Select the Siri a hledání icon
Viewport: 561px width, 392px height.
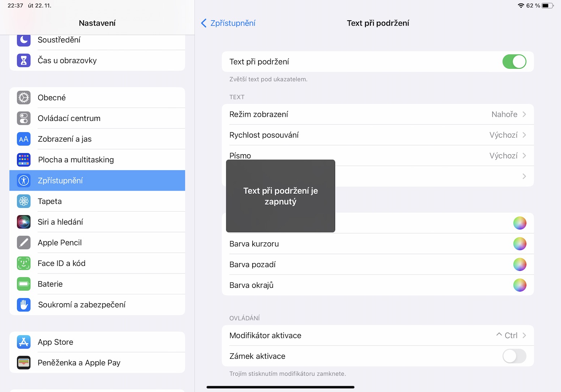[24, 222]
